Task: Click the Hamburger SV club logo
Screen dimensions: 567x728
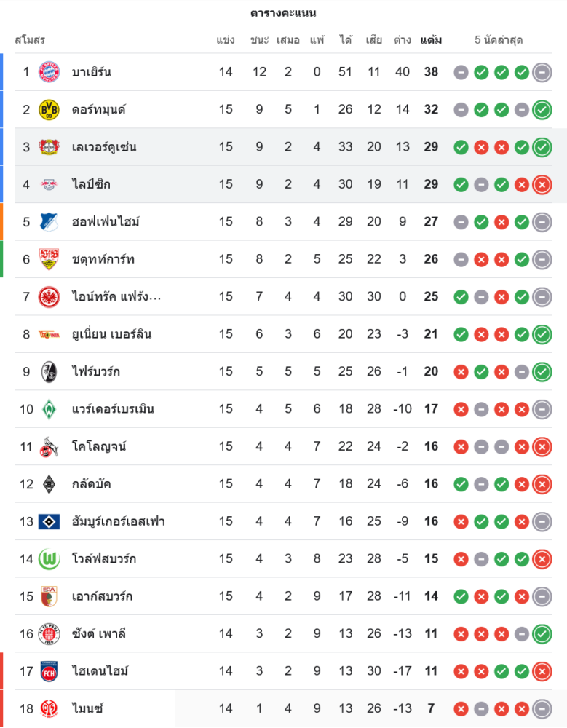Action: [49, 521]
